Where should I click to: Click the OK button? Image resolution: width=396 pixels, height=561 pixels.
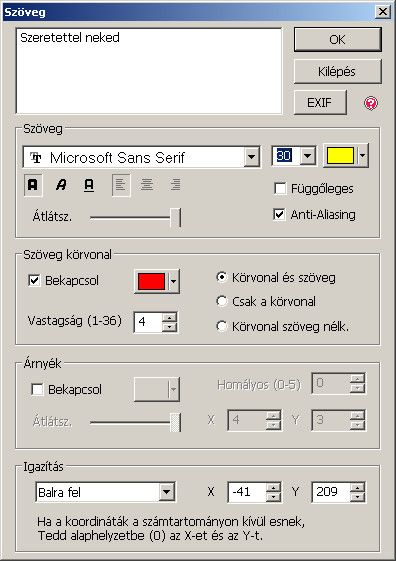pos(337,40)
